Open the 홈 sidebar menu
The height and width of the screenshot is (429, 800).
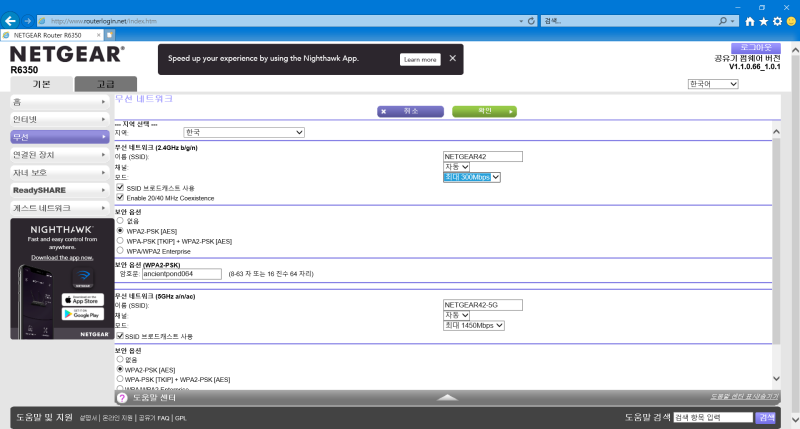point(60,102)
